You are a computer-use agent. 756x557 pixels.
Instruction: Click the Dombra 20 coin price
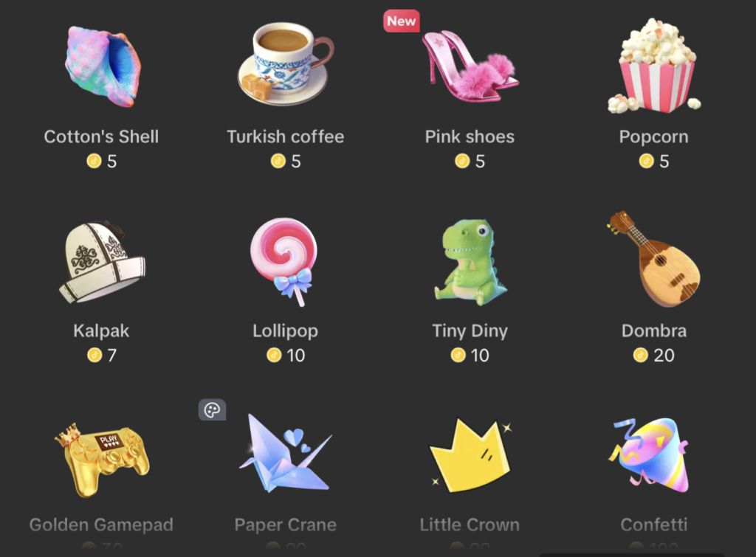coord(654,356)
